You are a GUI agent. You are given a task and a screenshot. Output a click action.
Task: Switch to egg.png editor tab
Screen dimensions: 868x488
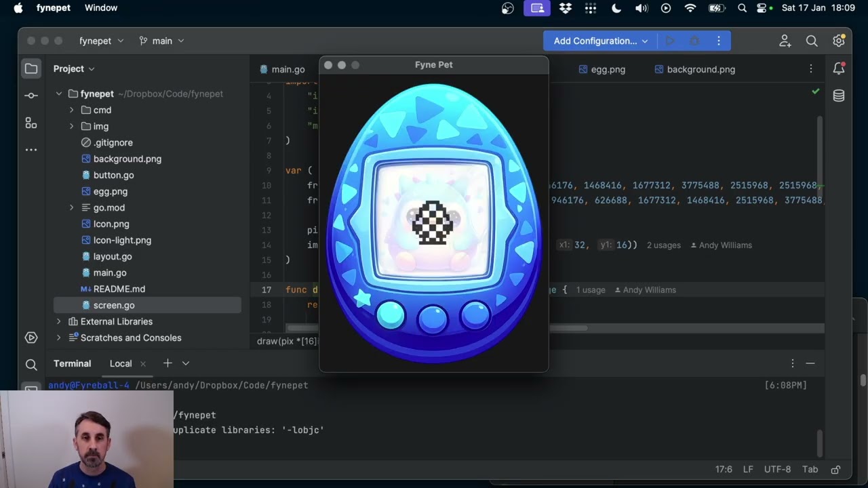point(602,69)
